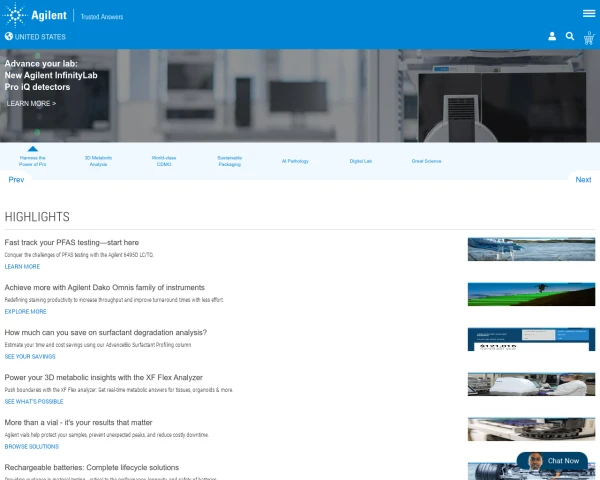
Task: Click EXPLORE MORE under Dako Omnis
Action: (x=25, y=312)
